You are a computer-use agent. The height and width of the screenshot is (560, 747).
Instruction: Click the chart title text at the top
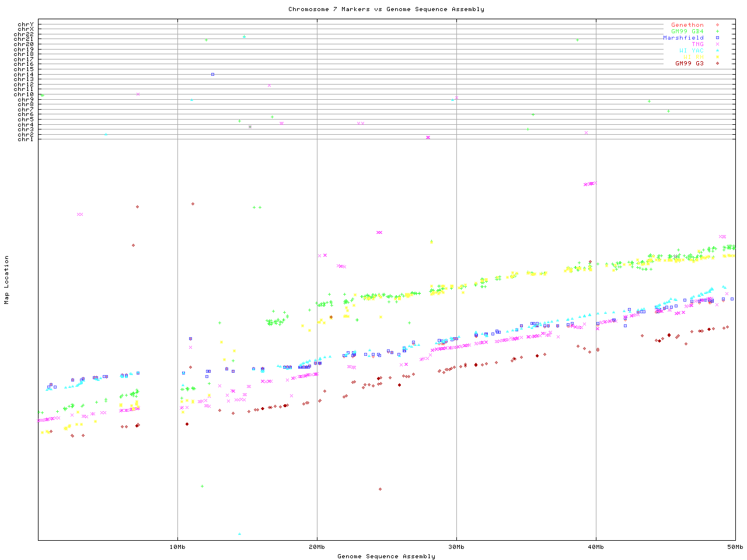point(386,9)
